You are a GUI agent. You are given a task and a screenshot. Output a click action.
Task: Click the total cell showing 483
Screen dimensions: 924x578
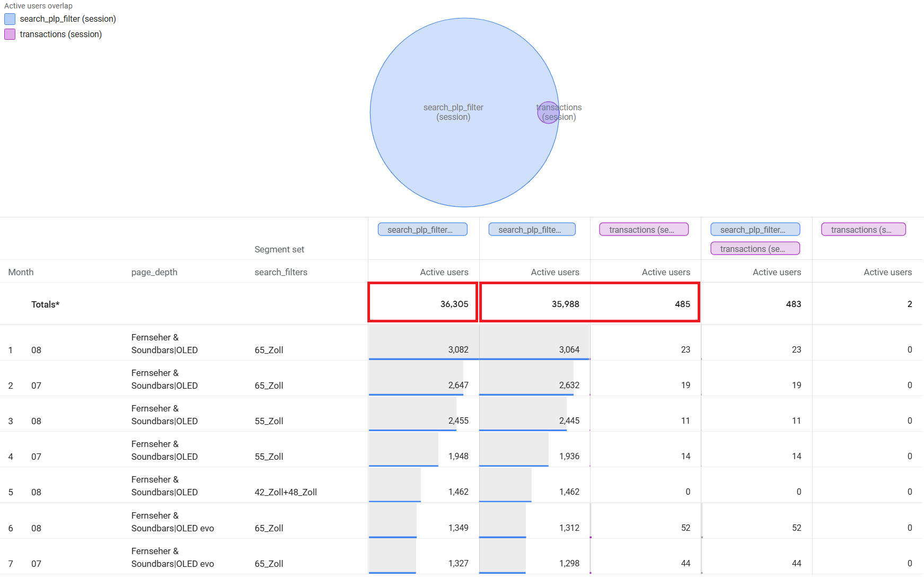(x=793, y=304)
